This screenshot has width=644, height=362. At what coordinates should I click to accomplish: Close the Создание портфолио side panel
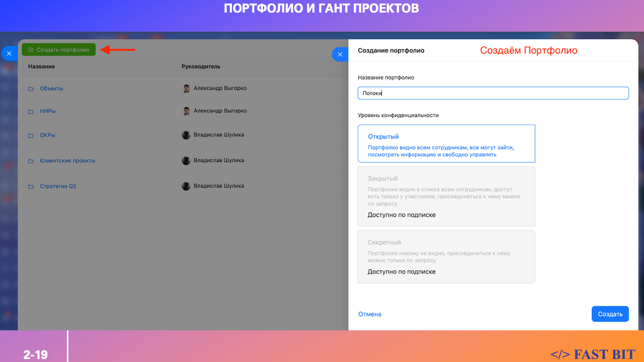pyautogui.click(x=340, y=54)
